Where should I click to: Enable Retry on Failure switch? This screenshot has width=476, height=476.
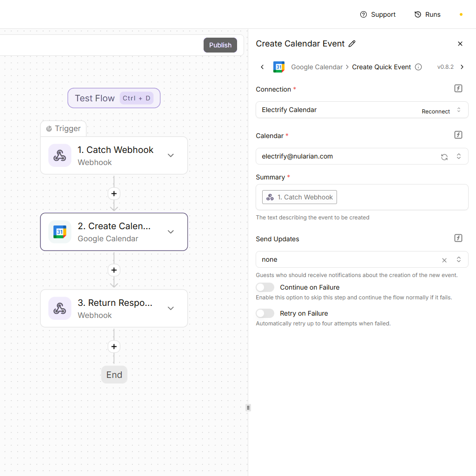[265, 313]
